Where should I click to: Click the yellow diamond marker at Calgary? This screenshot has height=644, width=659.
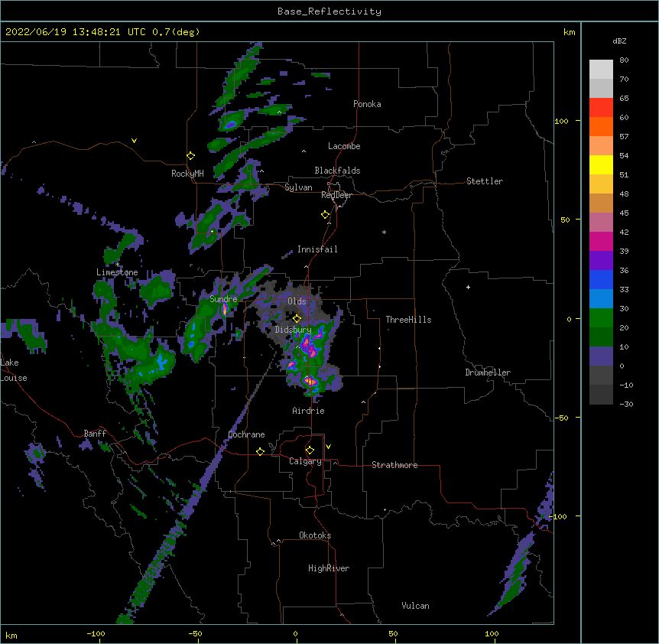click(x=310, y=450)
